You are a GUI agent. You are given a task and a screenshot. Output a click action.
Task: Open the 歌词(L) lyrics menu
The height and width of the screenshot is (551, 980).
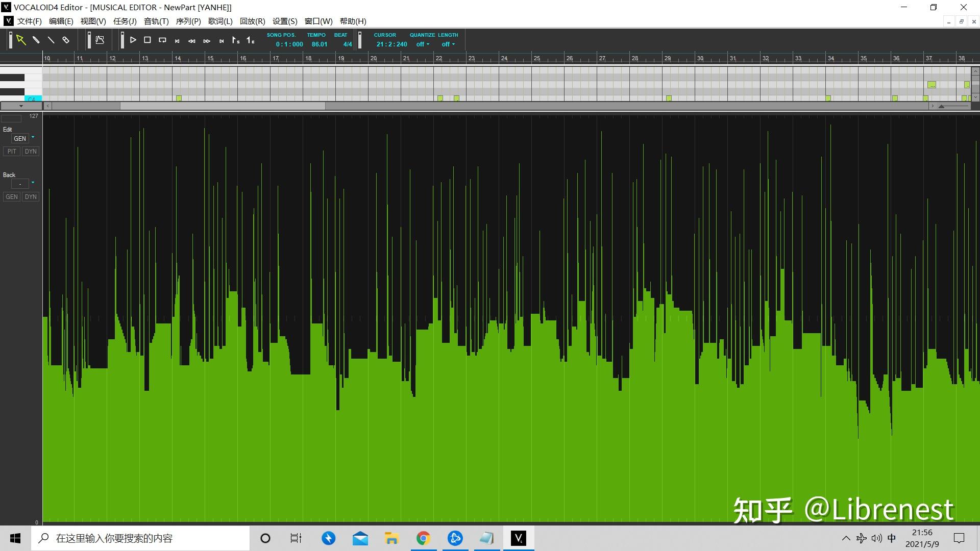click(220, 21)
